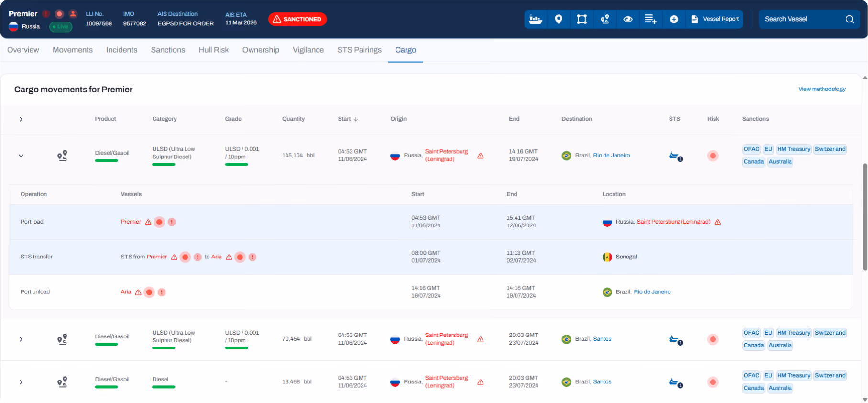The image size is (868, 403).
Task: Click the OFAC tag in Rio de Janeiro row
Action: click(x=751, y=149)
